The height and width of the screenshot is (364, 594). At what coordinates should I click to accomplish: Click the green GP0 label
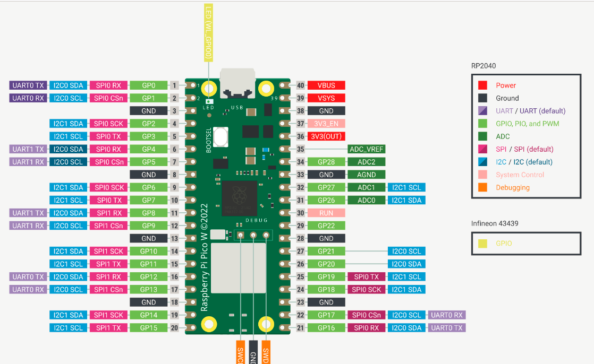point(149,85)
